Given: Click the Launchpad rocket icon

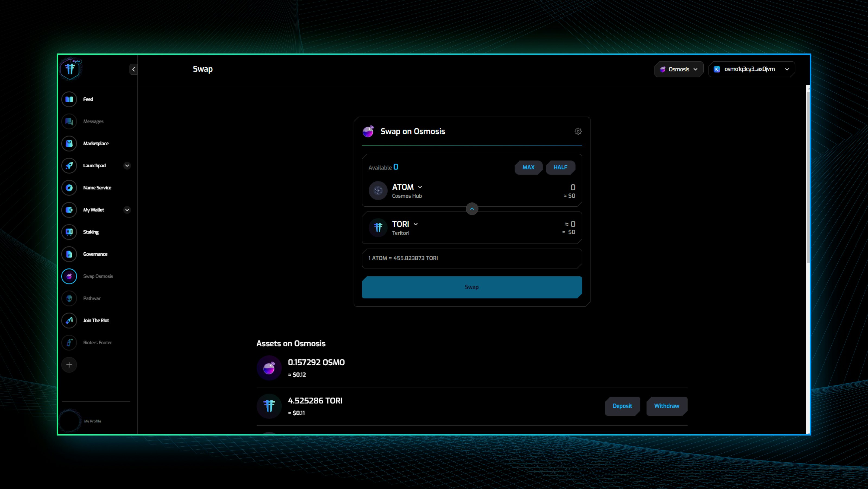Looking at the screenshot, I should tap(69, 166).
